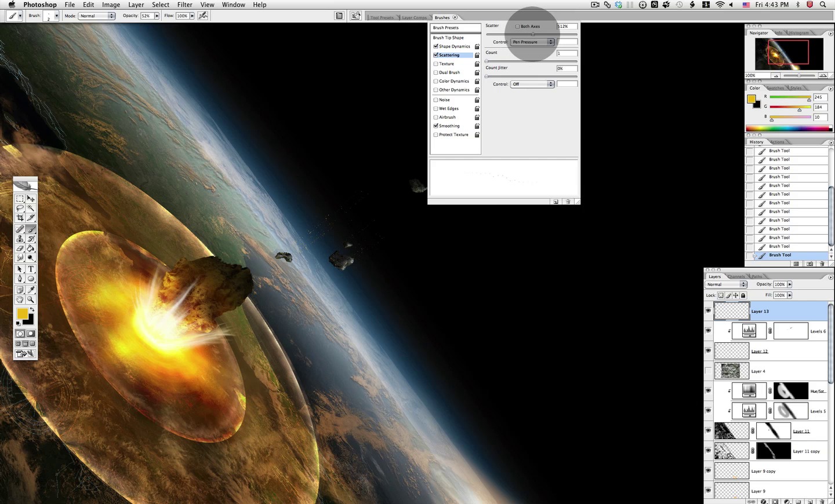This screenshot has height=504, width=835.
Task: Open Scatter Control Pen Pressure dropdown
Action: click(533, 42)
